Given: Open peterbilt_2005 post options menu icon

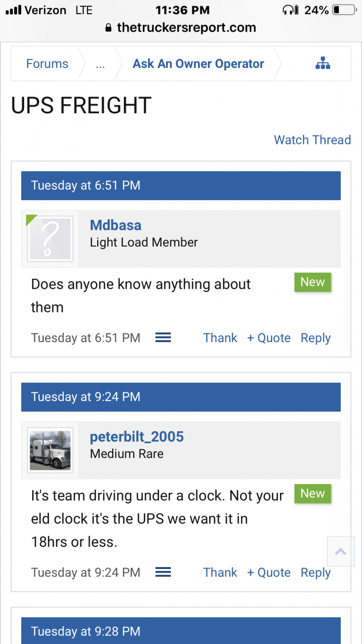Looking at the screenshot, I should click(x=163, y=572).
